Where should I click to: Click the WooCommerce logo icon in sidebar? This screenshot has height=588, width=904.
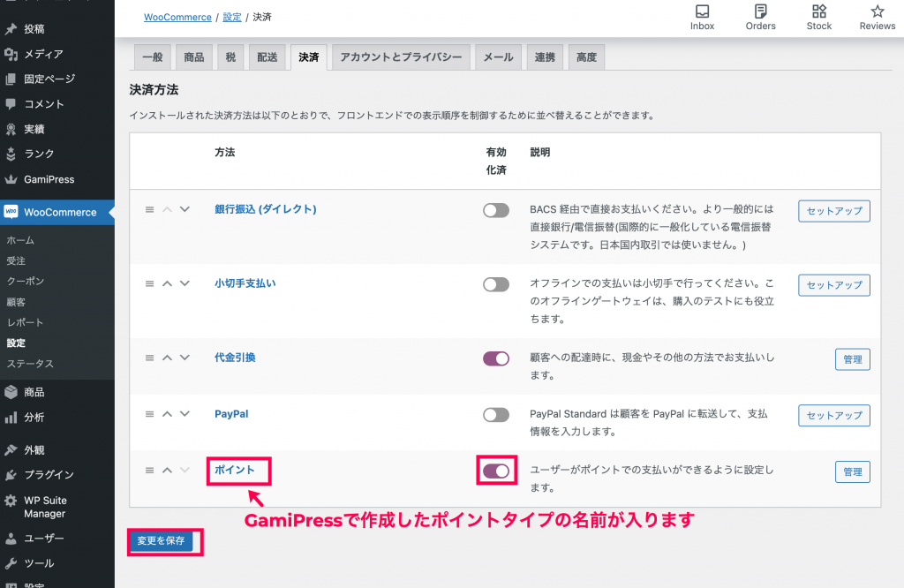[11, 212]
